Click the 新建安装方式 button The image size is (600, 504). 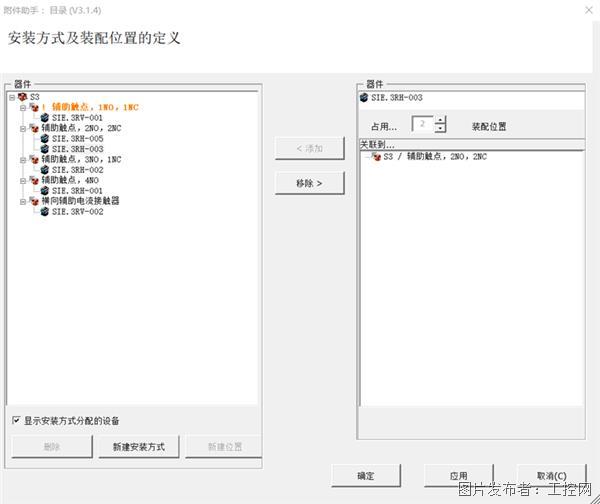pos(139,447)
